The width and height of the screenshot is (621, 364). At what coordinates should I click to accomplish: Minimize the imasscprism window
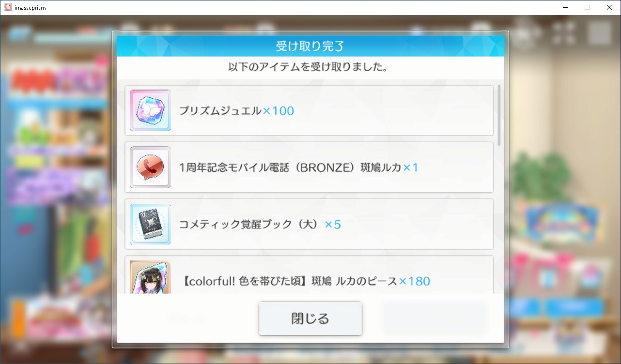[565, 7]
